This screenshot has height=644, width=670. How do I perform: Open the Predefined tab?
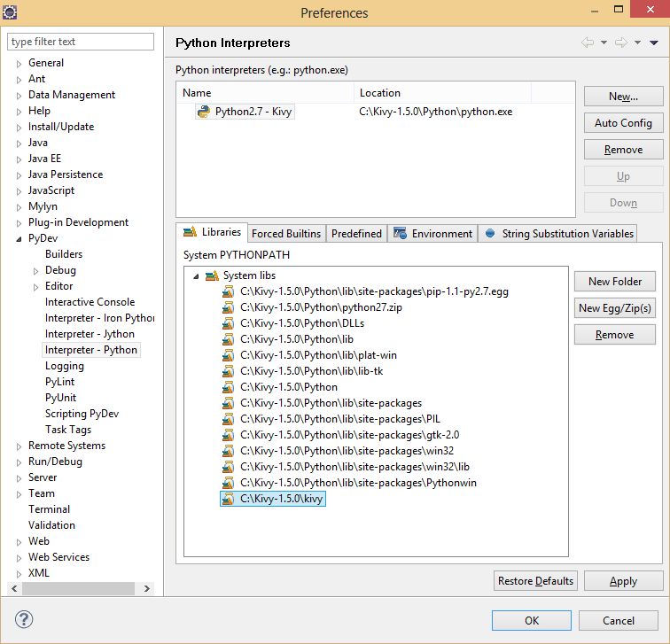pyautogui.click(x=356, y=234)
